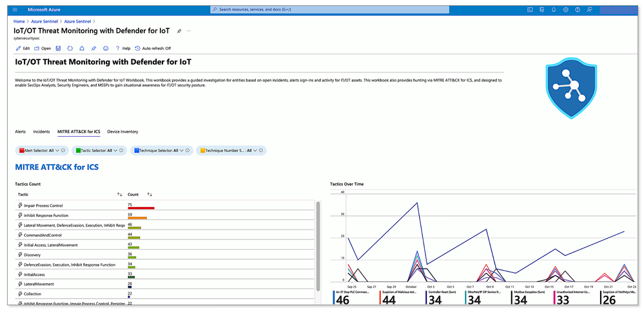Click the red Impair Process Control bar
Image resolution: width=644 pixels, height=311 pixels.
click(x=141, y=208)
